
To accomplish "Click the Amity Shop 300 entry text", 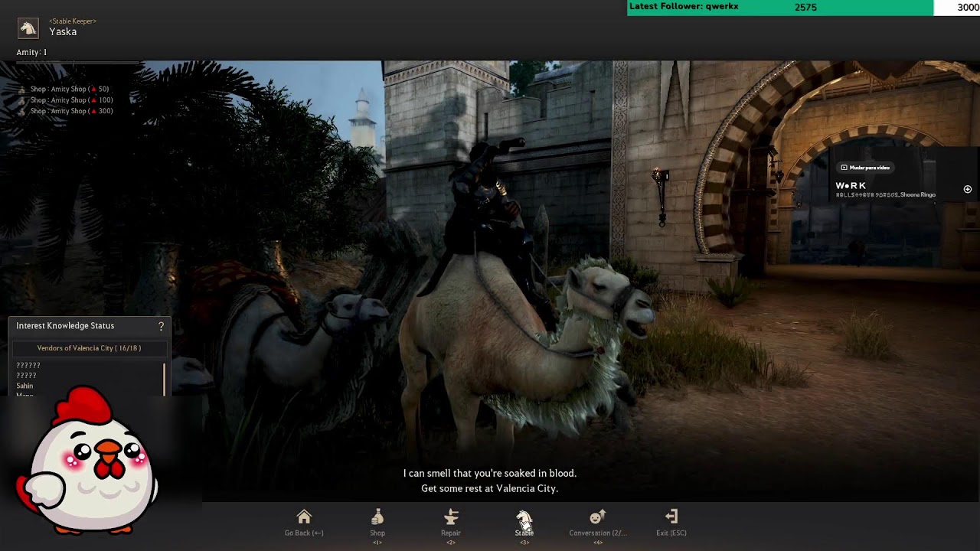I will [x=72, y=111].
